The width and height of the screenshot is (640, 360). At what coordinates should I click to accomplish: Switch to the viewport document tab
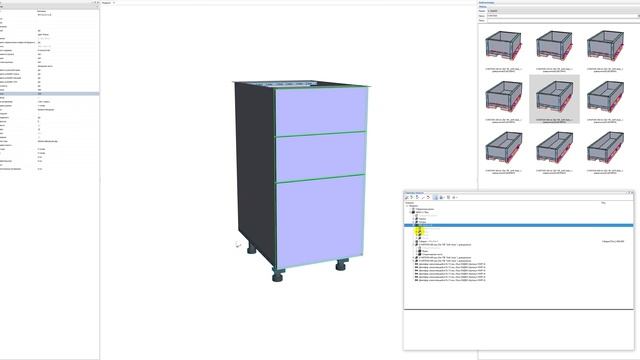107,3
